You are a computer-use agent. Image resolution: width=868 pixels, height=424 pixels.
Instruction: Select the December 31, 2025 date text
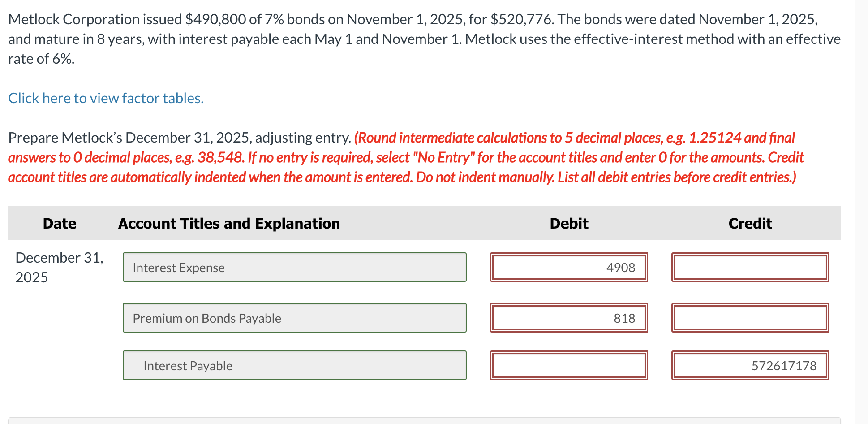[x=60, y=267]
